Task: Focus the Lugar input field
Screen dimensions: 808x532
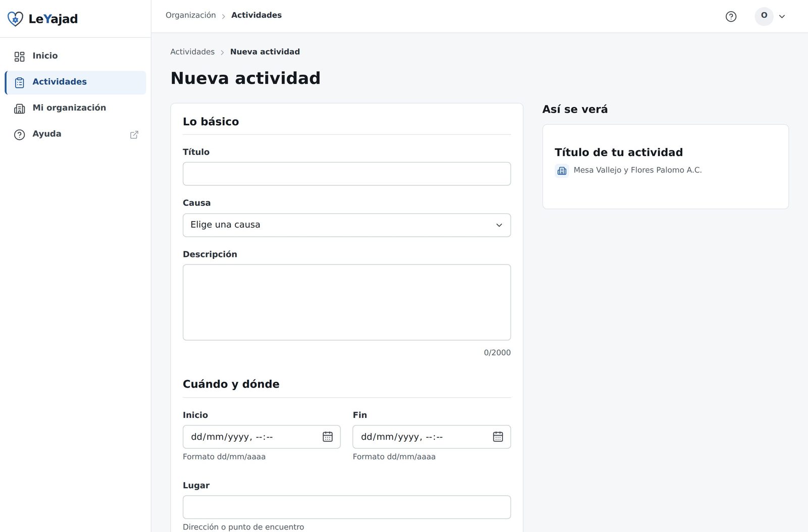Action: (346, 507)
